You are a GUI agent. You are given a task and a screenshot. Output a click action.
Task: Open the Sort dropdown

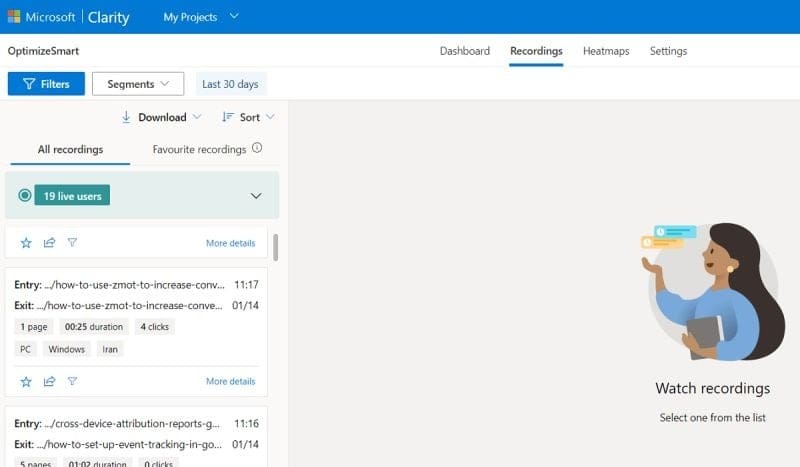point(248,117)
